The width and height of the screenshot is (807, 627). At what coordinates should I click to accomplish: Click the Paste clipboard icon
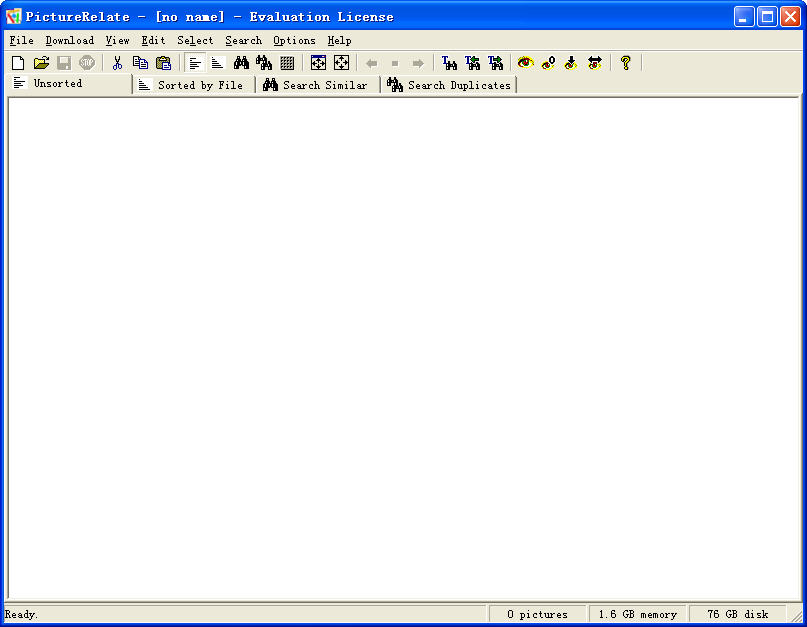click(163, 63)
